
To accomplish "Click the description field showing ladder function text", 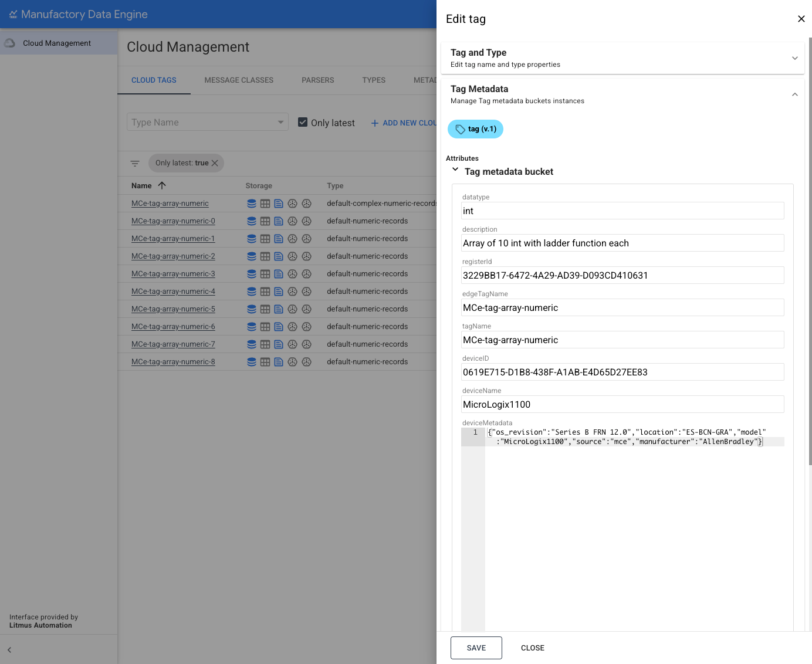I will 622,243.
